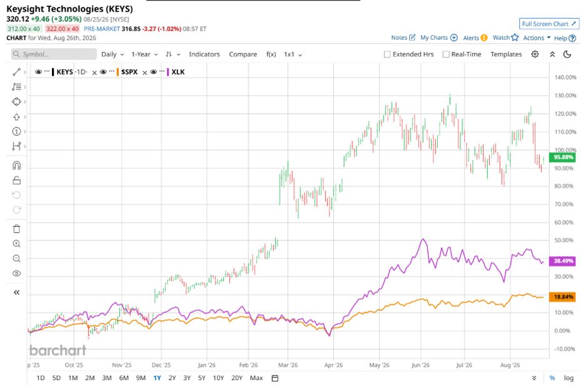Switch to dark mode
This screenshot has width=588, height=387.
click(x=567, y=54)
